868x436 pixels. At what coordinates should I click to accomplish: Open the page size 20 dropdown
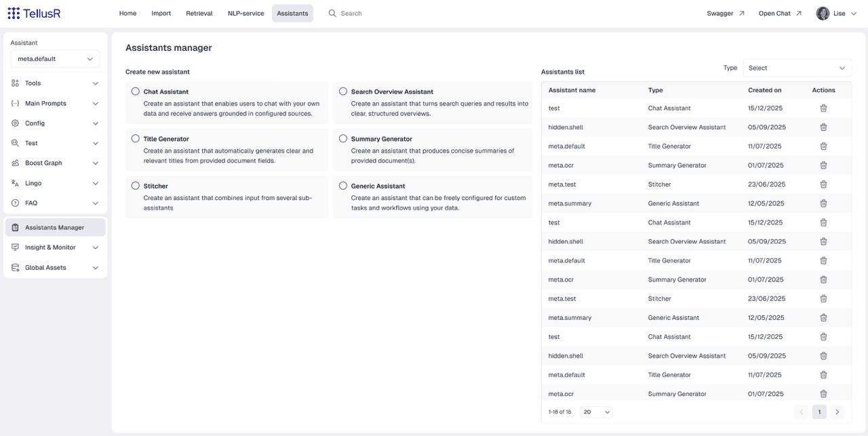point(597,412)
